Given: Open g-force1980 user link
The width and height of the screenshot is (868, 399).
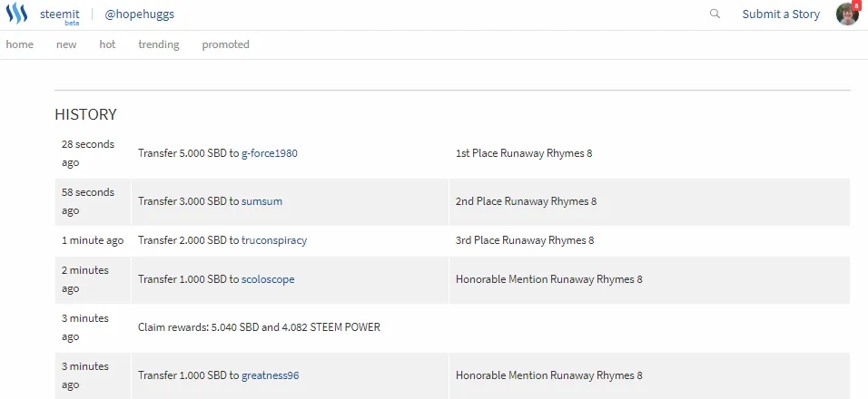Looking at the screenshot, I should point(270,153).
